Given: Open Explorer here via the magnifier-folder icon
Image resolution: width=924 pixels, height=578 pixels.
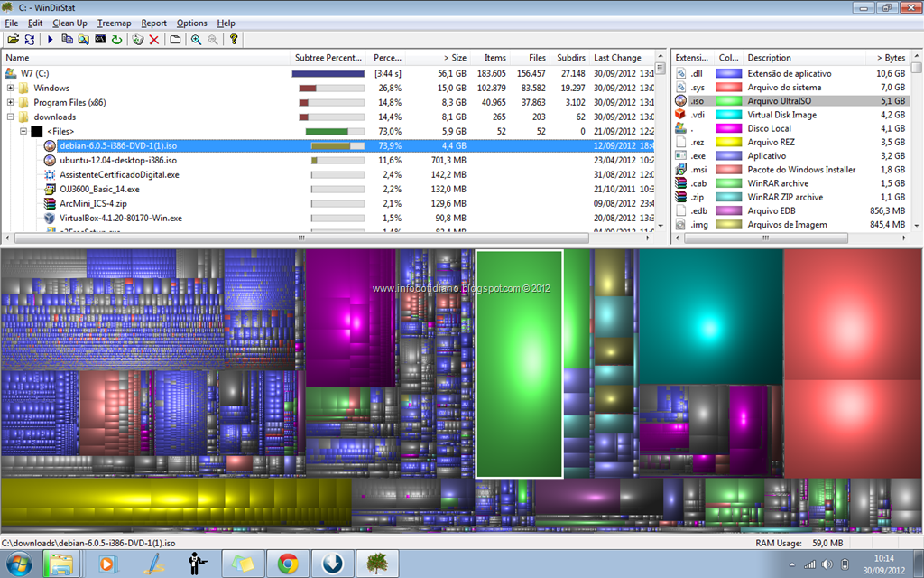Looking at the screenshot, I should [x=82, y=41].
